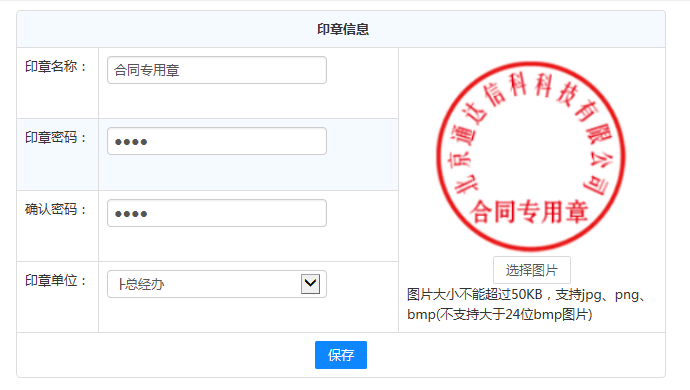Viewport: 690px width, 390px height.
Task: Select the 总经办 text in the unit selector
Action: 141,284
